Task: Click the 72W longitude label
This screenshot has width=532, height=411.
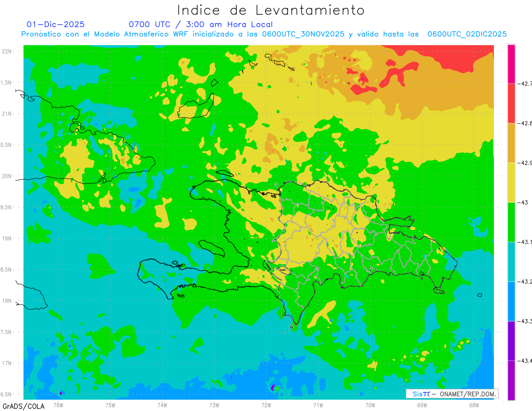Action: point(266,405)
